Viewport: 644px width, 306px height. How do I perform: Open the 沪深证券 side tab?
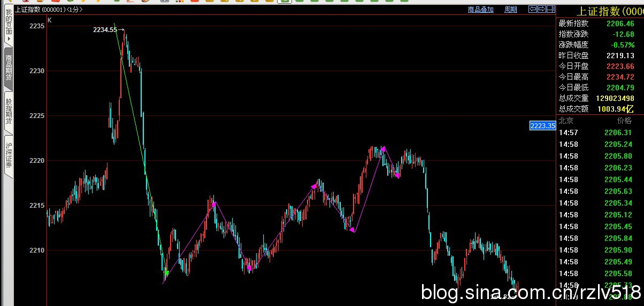click(9, 155)
